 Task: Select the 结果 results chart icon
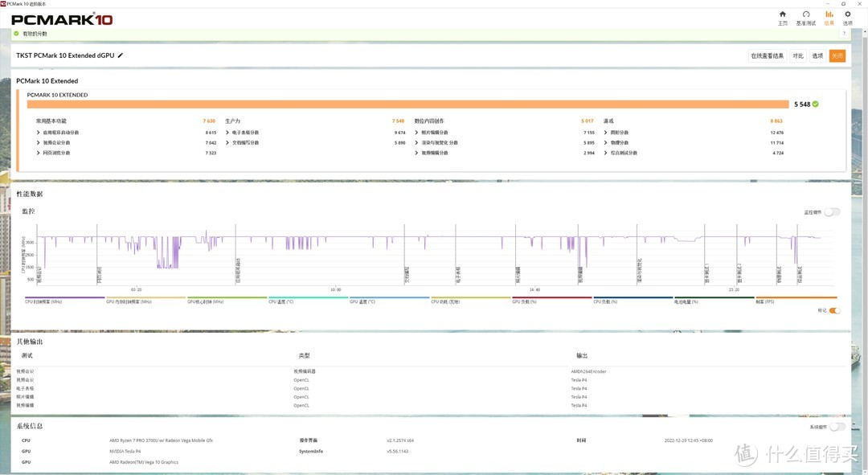click(x=829, y=18)
